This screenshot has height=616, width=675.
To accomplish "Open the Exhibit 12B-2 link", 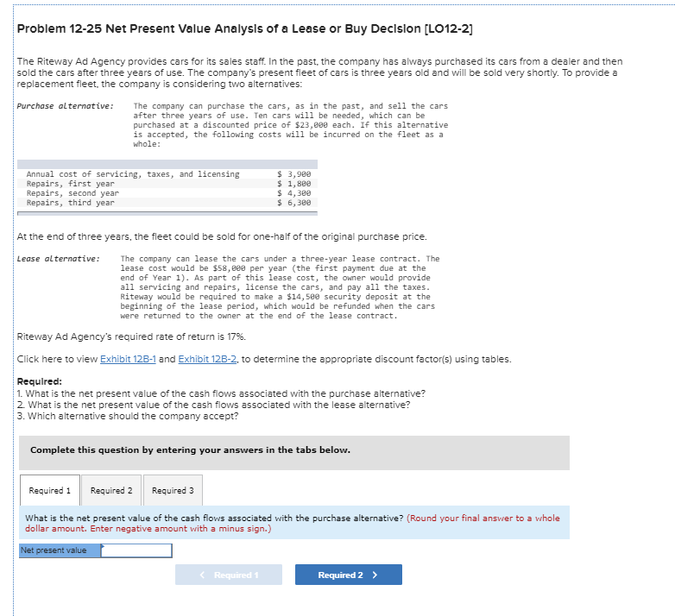I will (207, 359).
